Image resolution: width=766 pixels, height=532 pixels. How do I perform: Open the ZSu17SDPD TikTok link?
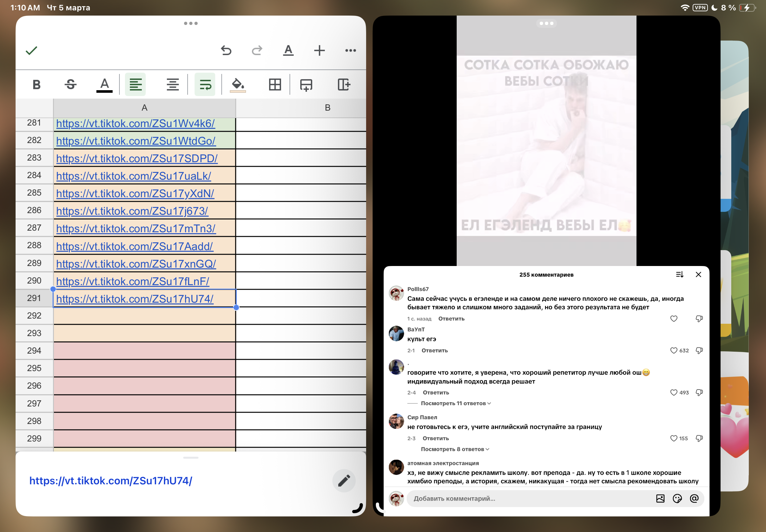pyautogui.click(x=137, y=159)
